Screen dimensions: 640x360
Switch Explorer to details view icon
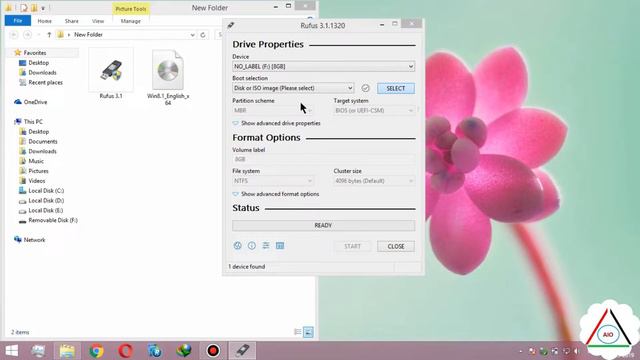pos(298,332)
